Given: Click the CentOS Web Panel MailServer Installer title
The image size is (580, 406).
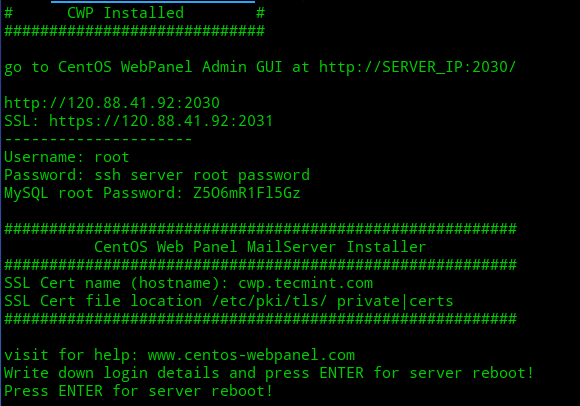Looking at the screenshot, I should point(260,247).
